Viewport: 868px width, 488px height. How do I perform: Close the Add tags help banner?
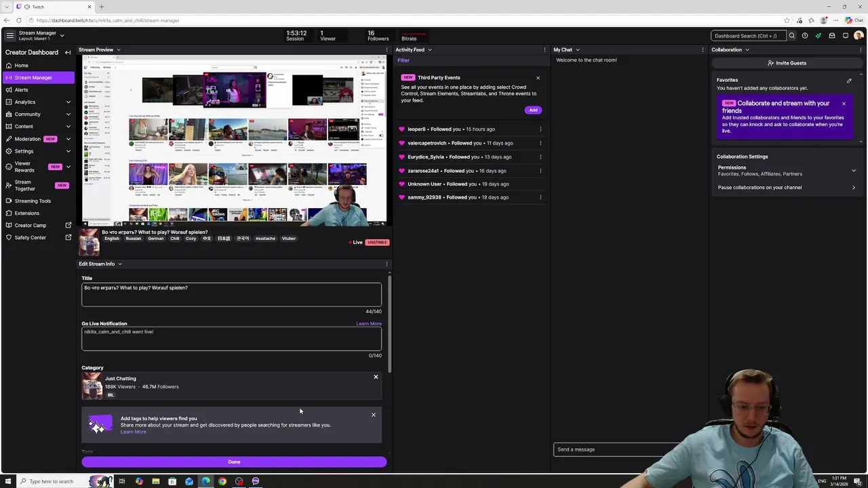pyautogui.click(x=373, y=415)
